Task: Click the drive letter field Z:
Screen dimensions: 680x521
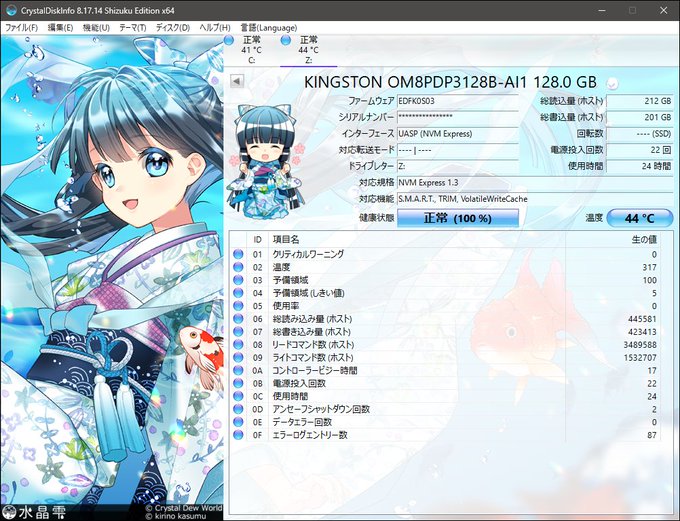Action: tap(458, 166)
